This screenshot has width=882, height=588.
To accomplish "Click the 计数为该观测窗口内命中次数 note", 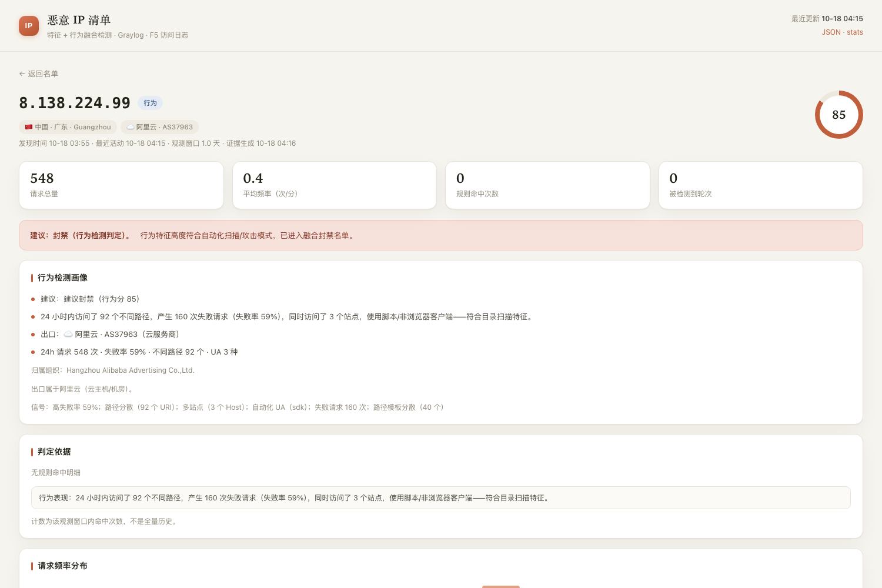I will [x=105, y=521].
